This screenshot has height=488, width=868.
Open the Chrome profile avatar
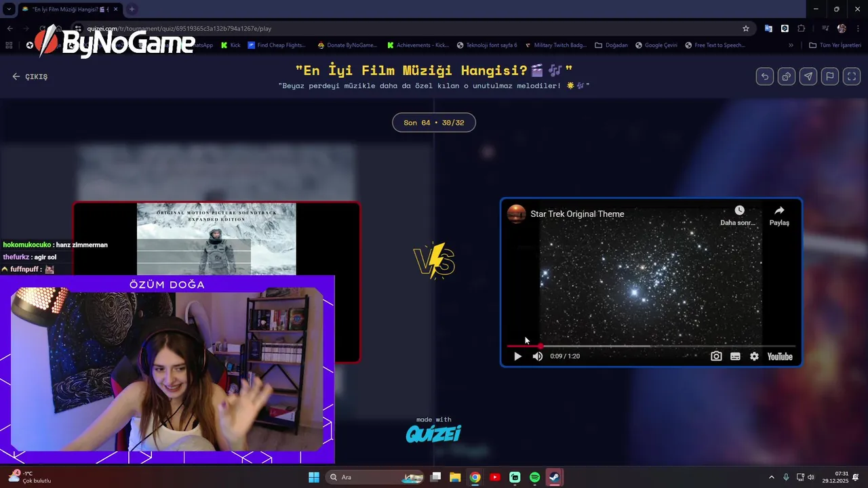point(842,28)
